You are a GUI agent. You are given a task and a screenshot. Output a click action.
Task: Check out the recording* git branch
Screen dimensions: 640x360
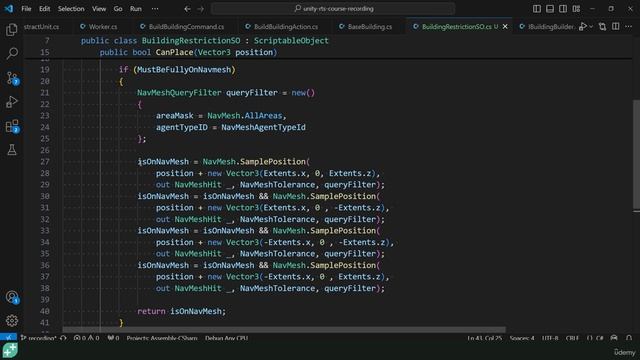coord(38,338)
